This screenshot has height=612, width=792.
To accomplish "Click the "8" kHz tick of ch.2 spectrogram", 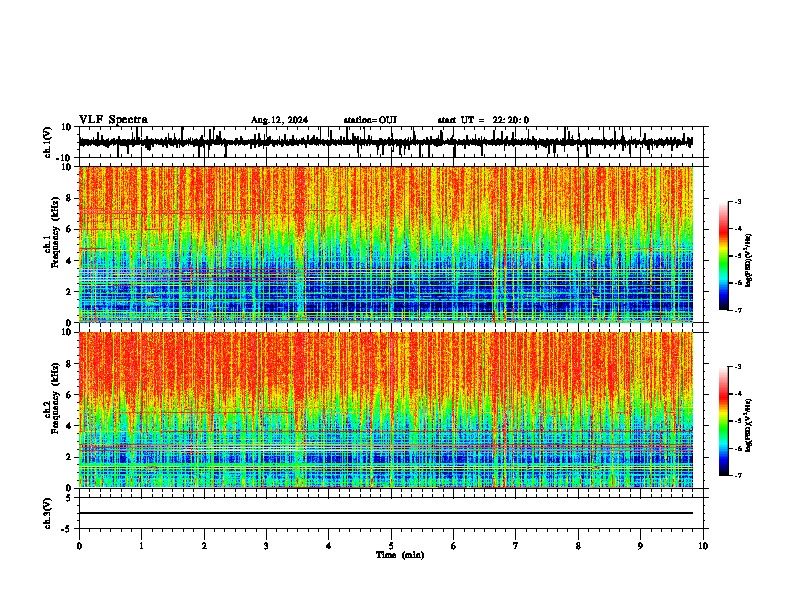I will (71, 364).
